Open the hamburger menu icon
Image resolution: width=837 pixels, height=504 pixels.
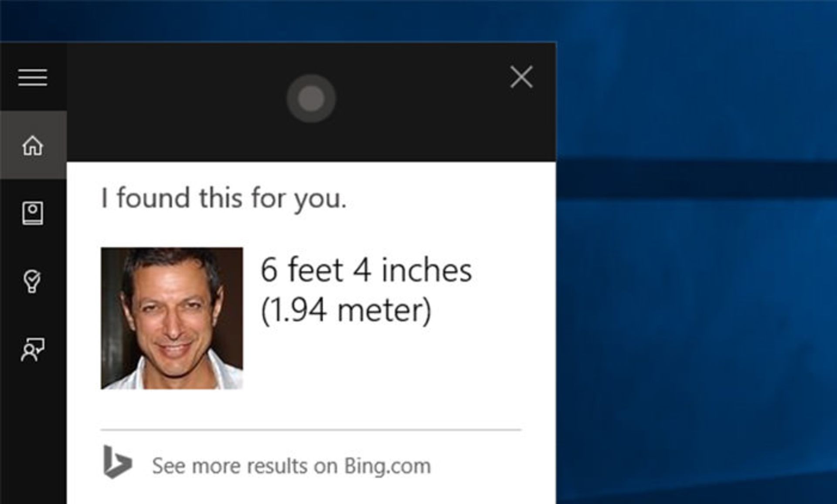(x=32, y=78)
